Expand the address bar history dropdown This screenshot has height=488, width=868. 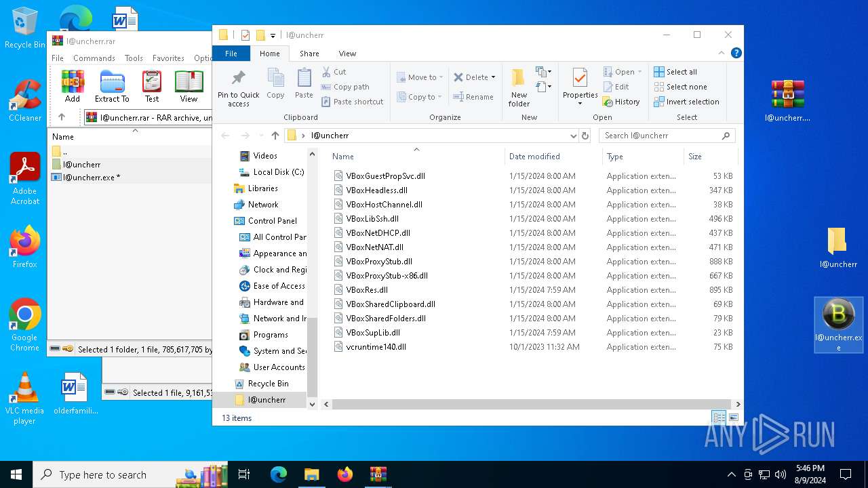click(x=574, y=136)
